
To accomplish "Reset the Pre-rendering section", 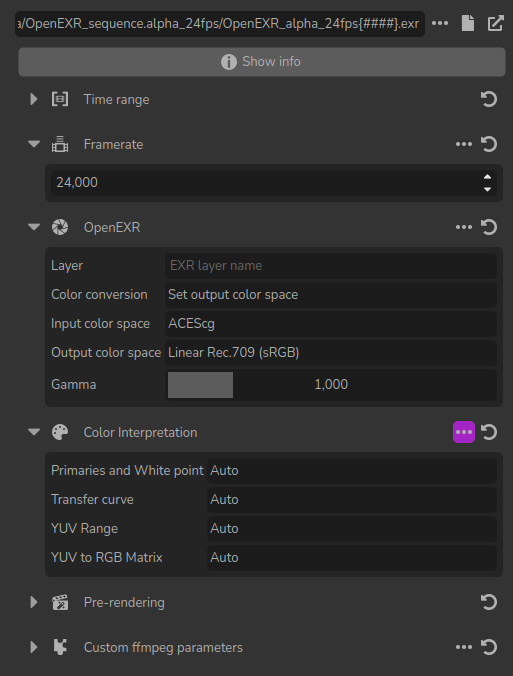I will (489, 602).
